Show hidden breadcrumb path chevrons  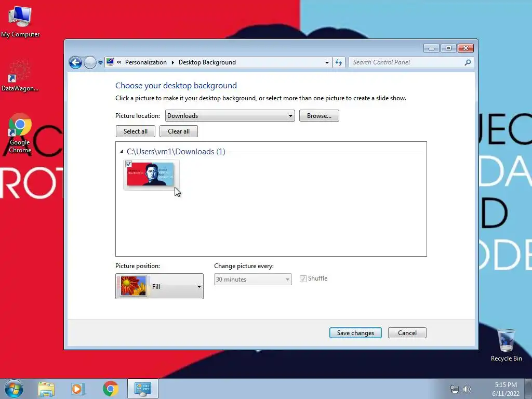pyautogui.click(x=119, y=62)
